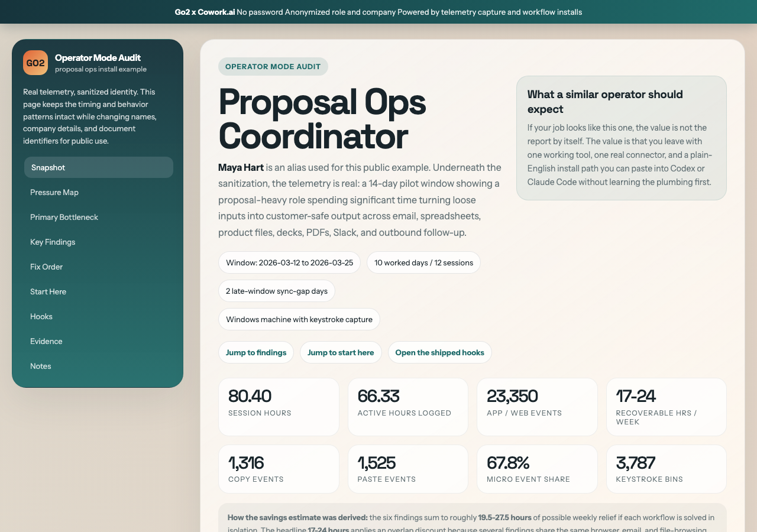This screenshot has height=532, width=757.
Task: Click the GO2 logo icon in sidebar
Action: [x=35, y=63]
